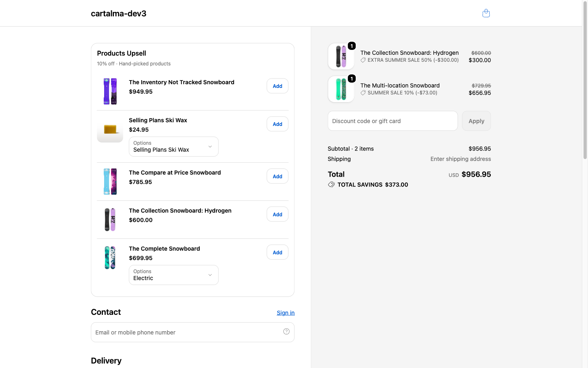
Task: Click tag icon beside SUMMER SALE 10%
Action: click(x=363, y=93)
